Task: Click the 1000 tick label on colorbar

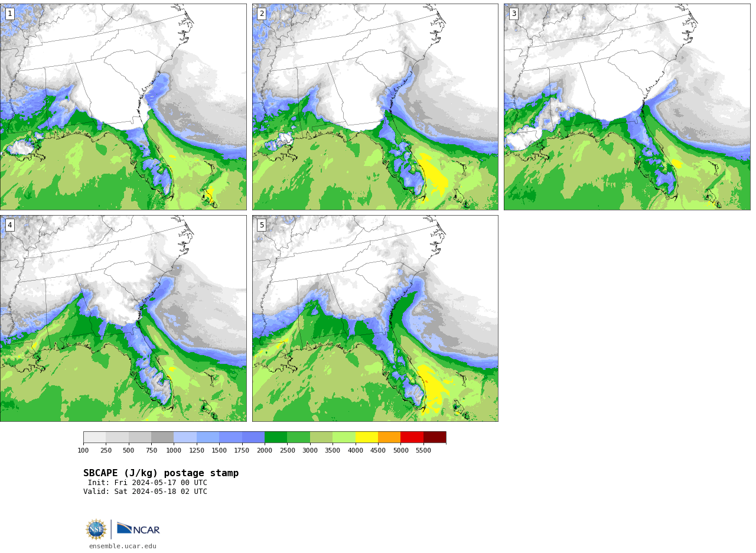Action: coord(174,451)
